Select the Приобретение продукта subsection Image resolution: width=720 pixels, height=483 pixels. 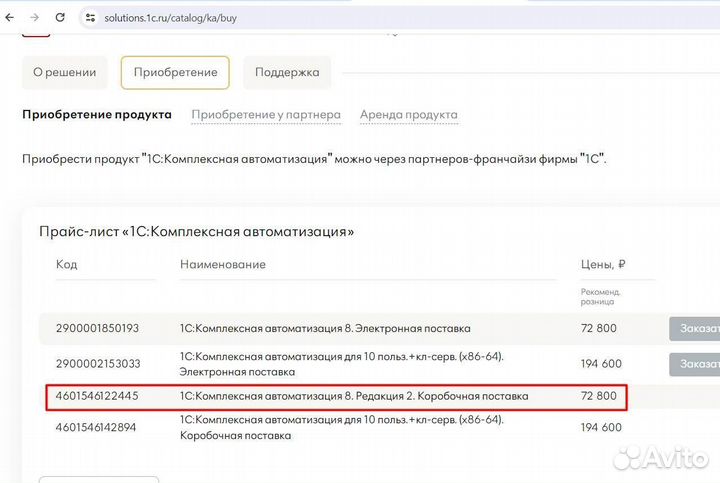pos(97,114)
